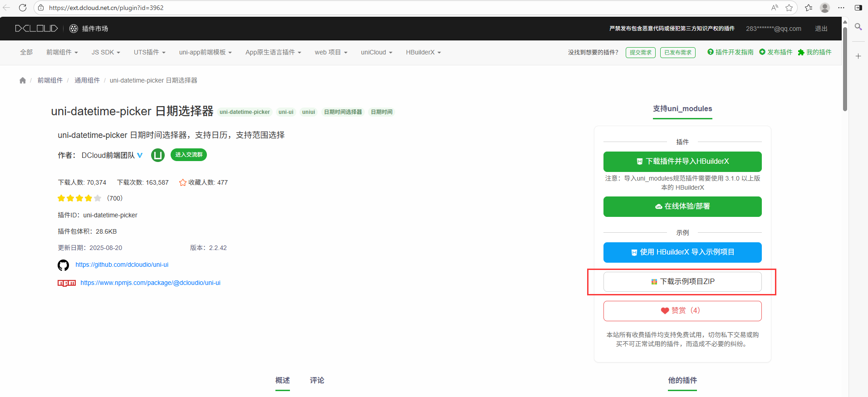Image resolution: width=868 pixels, height=397 pixels.
Task: Click the 赞赏 (4) button
Action: 682,311
